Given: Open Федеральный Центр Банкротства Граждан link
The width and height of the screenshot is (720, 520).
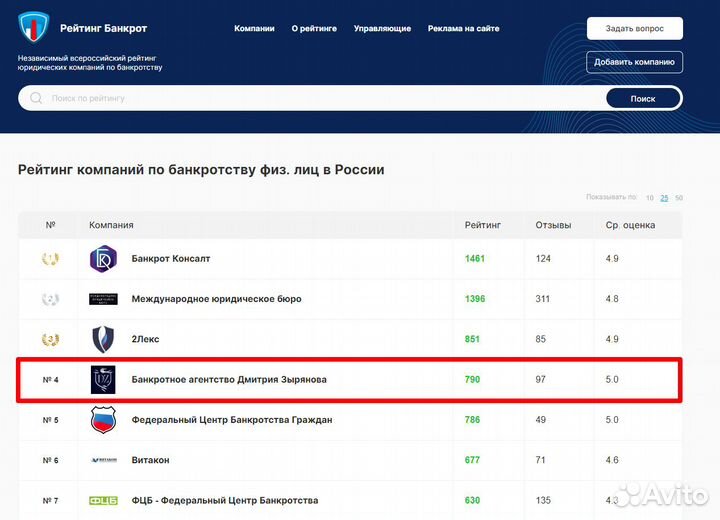Looking at the screenshot, I should pos(232,420).
